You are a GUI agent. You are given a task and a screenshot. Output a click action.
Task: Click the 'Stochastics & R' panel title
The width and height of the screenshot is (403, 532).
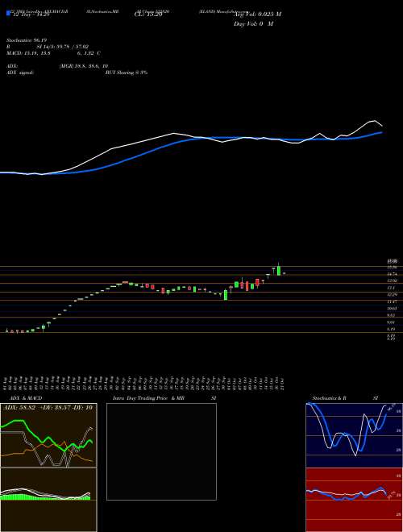point(330,398)
